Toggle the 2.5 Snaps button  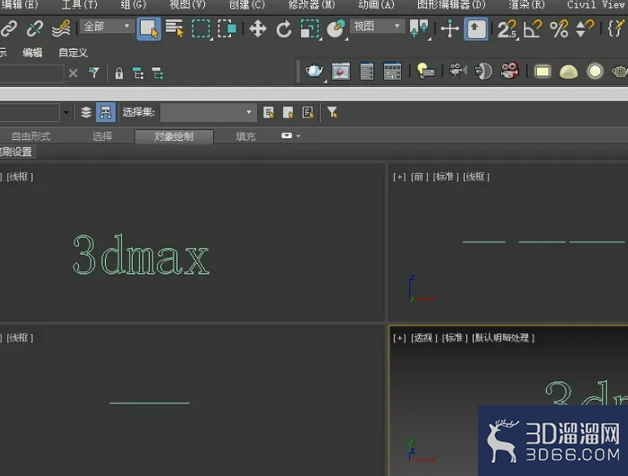click(x=507, y=29)
